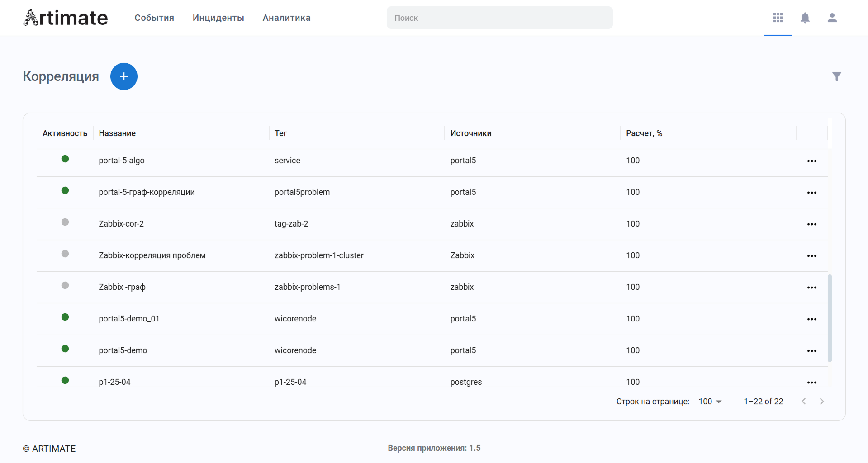Image resolution: width=868 pixels, height=463 pixels.
Task: Go to the События menu
Action: [x=154, y=18]
